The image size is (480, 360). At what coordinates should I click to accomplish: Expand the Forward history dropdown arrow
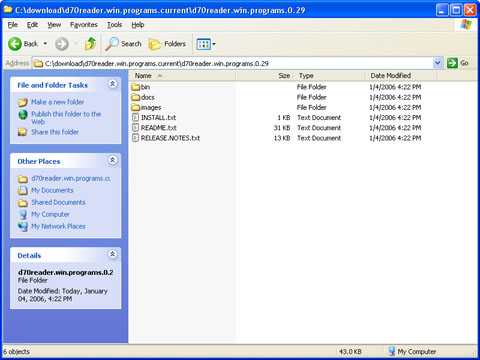76,44
